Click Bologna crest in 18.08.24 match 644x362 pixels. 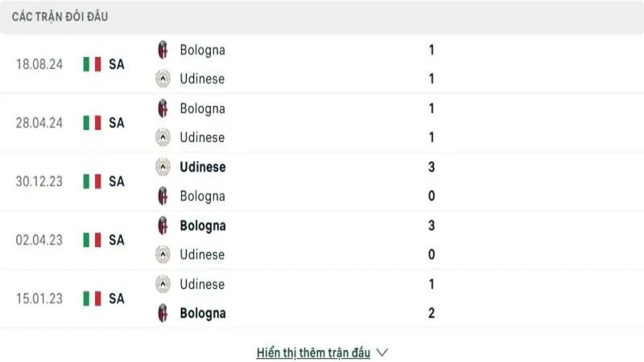pyautogui.click(x=163, y=50)
